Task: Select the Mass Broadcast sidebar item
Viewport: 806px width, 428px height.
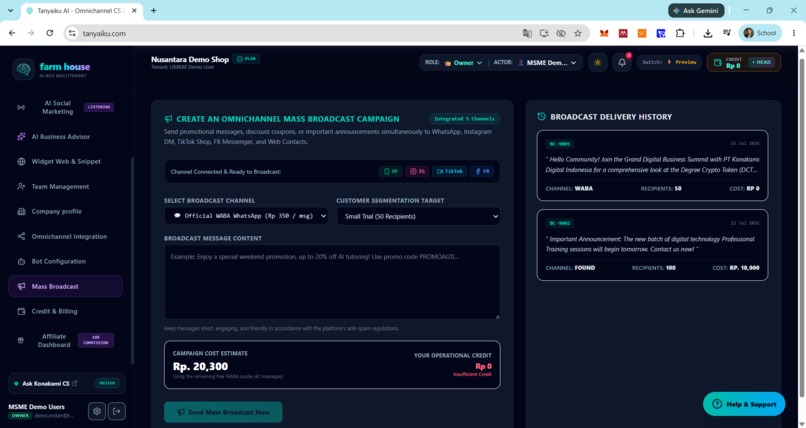Action: [x=65, y=286]
